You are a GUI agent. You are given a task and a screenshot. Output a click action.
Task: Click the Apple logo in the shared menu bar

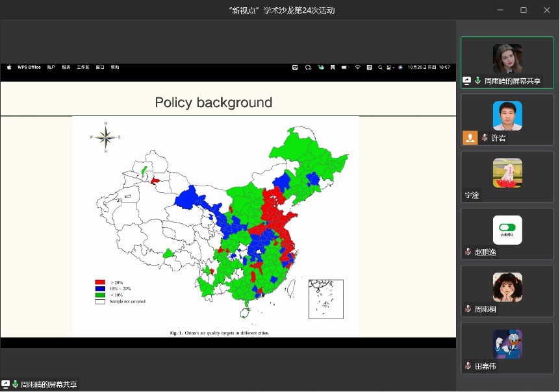coord(9,67)
